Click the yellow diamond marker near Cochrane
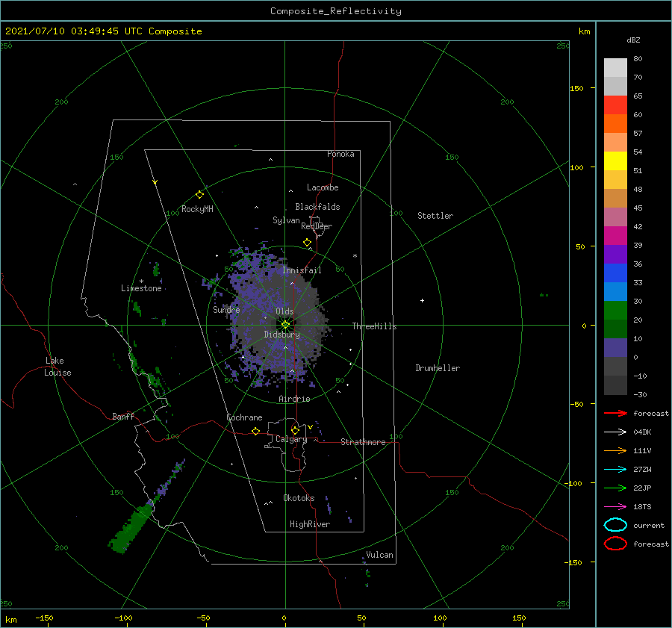Image resolution: width=672 pixels, height=628 pixels. tap(256, 431)
